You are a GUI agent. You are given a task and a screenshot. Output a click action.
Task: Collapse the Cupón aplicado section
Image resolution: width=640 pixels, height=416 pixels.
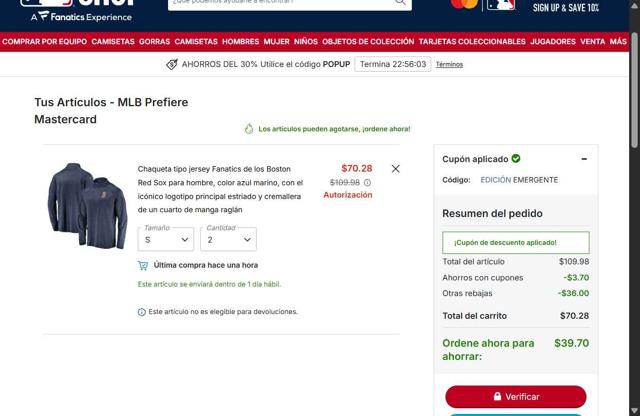(584, 159)
